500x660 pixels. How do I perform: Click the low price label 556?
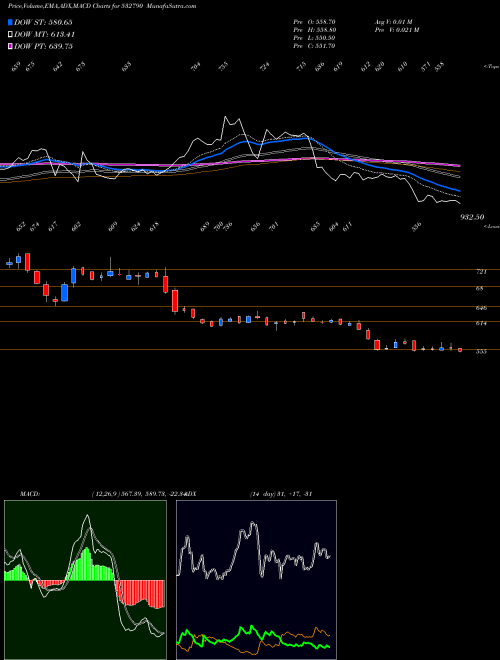pos(417,227)
